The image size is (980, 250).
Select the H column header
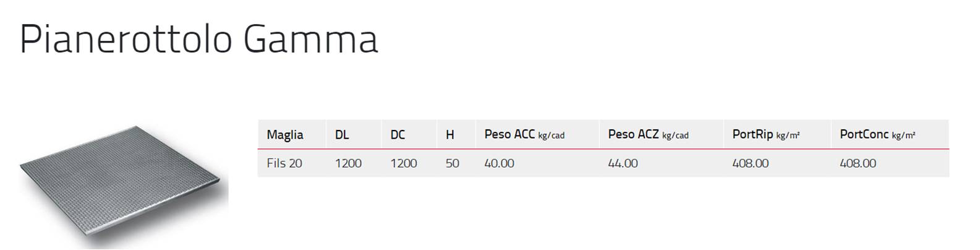450,134
